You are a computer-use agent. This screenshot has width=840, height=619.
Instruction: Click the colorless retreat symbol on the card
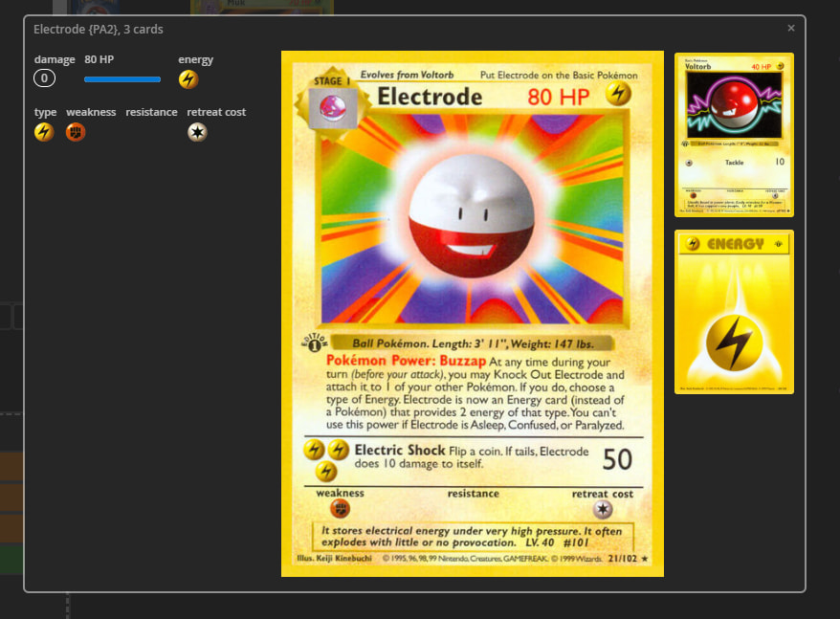click(602, 509)
